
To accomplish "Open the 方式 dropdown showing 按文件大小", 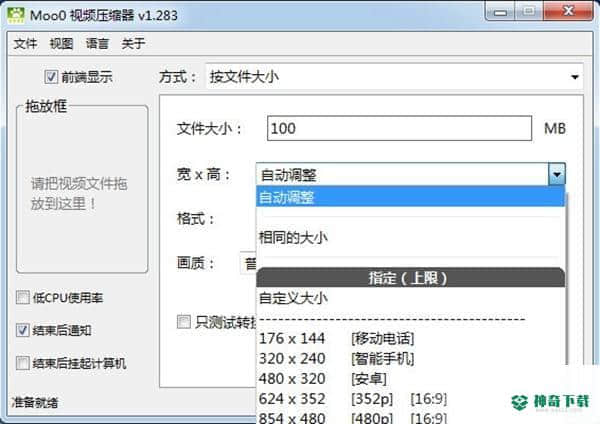I will [394, 77].
